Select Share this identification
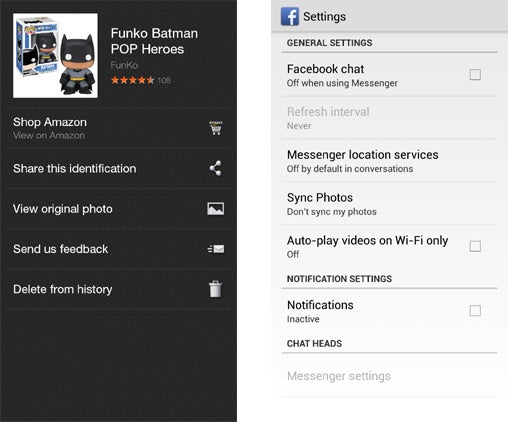The width and height of the screenshot is (508, 422). pos(118,168)
